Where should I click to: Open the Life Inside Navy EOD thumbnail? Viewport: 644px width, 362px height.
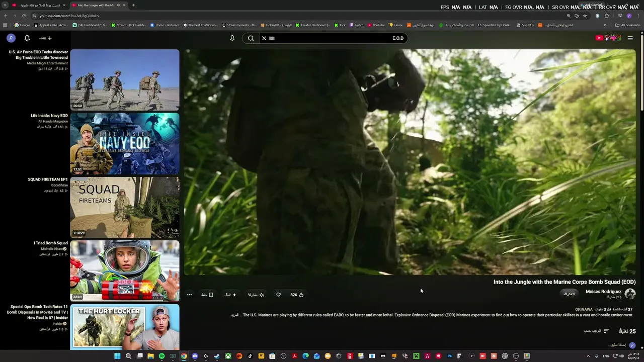tap(125, 144)
